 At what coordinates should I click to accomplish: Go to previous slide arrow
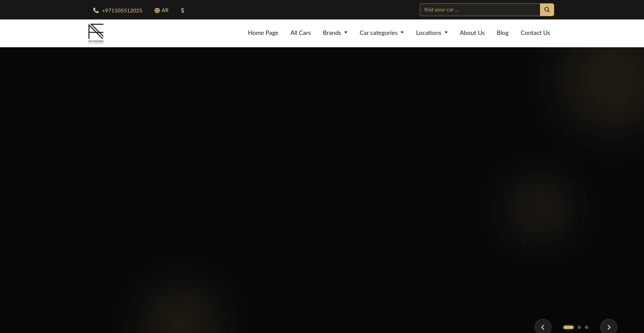[543, 327]
